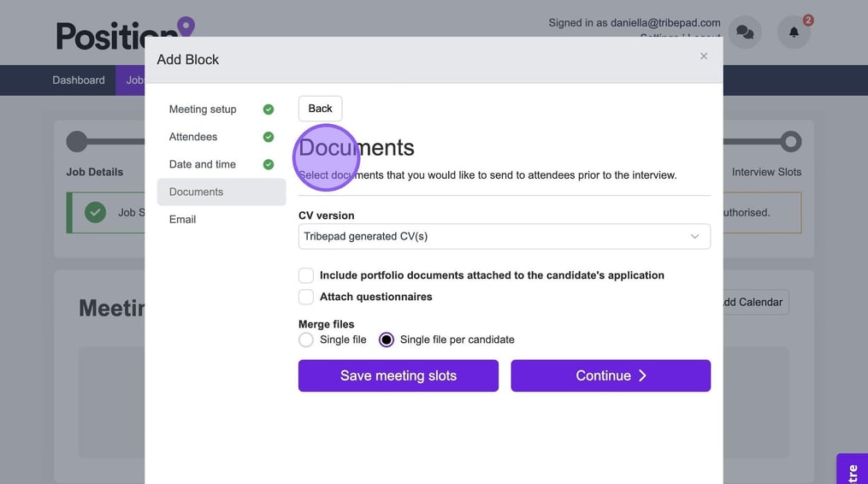This screenshot has height=484, width=868.
Task: Click the Interview Slots progress step circle
Action: tap(791, 141)
